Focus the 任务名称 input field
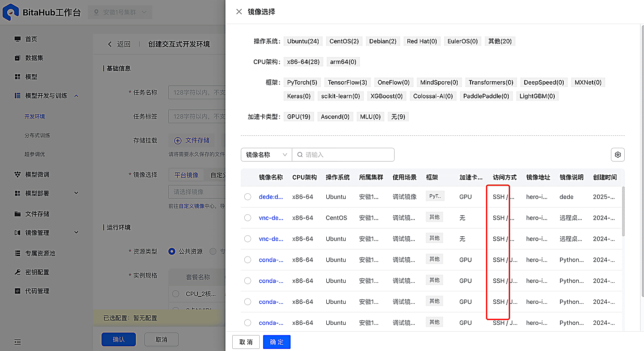This screenshot has width=644, height=351. click(x=197, y=92)
